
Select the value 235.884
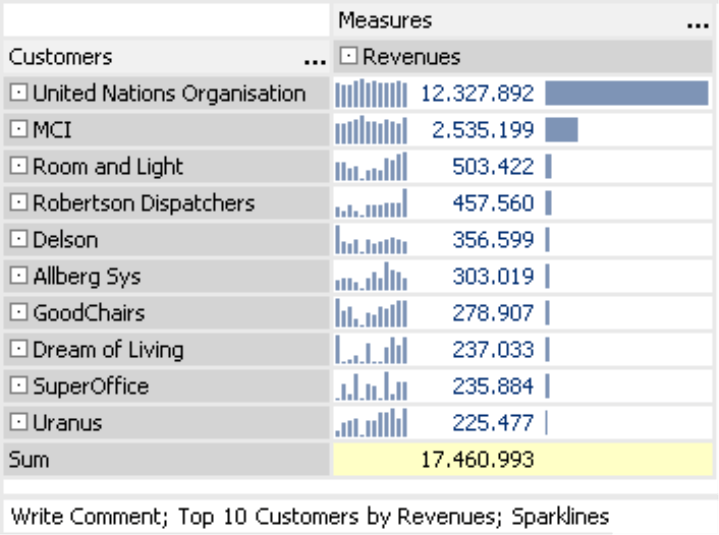click(x=493, y=387)
